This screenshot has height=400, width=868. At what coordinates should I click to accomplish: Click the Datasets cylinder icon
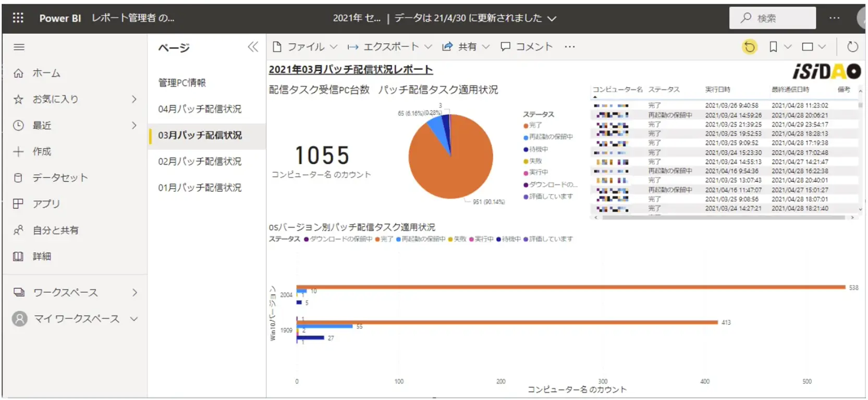pos(18,177)
